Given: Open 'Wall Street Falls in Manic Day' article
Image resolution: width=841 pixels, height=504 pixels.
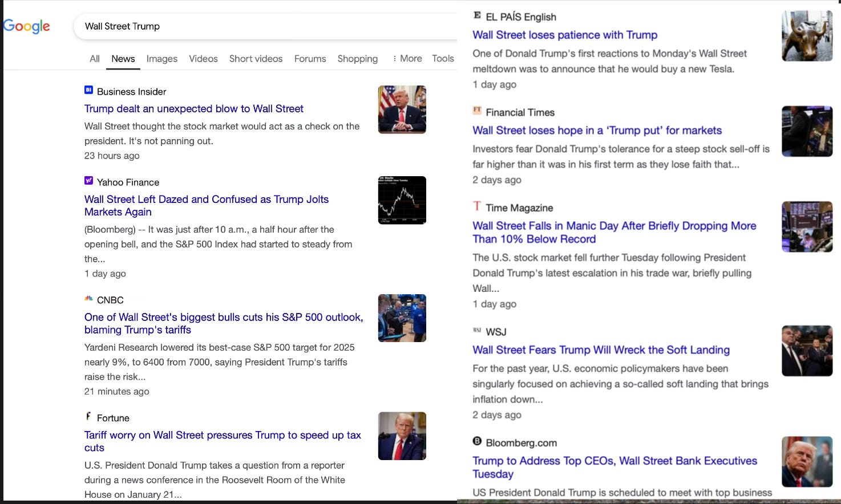Looking at the screenshot, I should 614,232.
